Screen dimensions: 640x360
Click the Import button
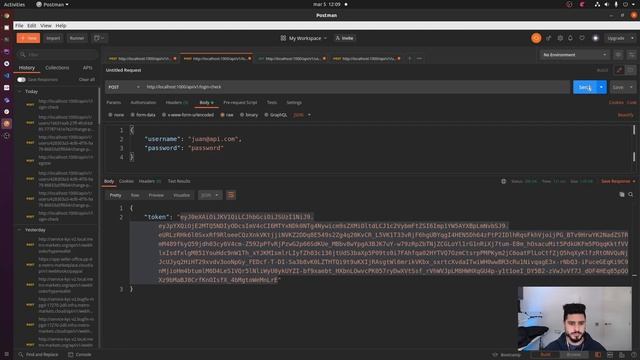53,38
